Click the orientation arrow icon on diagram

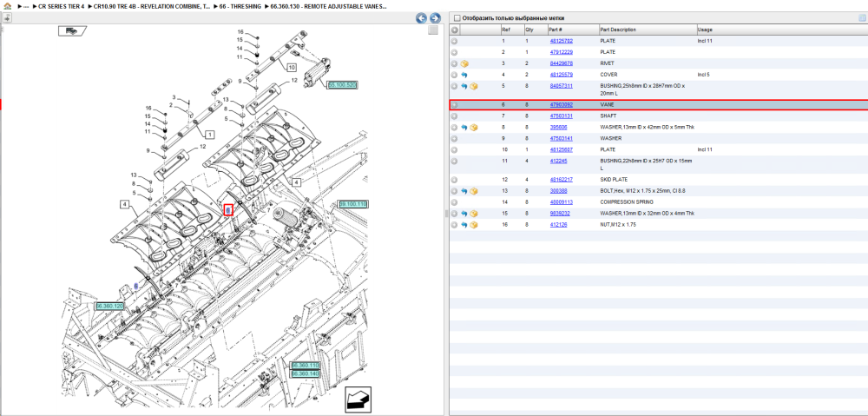[x=358, y=399]
